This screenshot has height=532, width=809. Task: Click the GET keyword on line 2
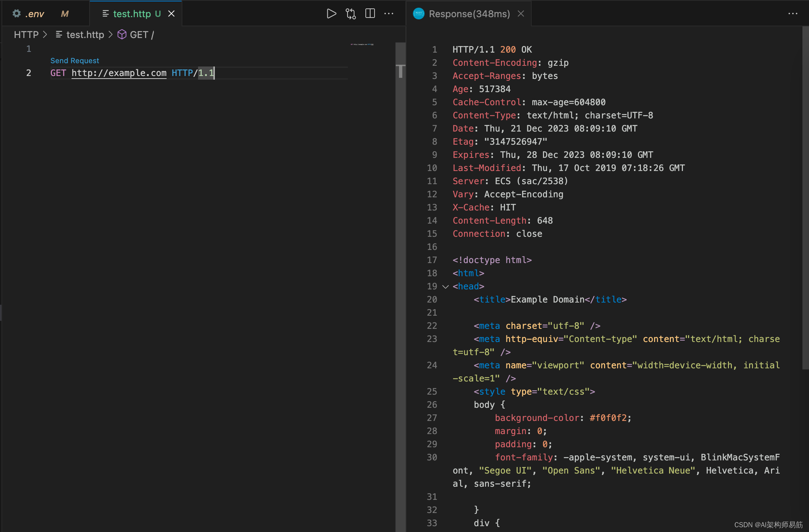click(x=58, y=73)
